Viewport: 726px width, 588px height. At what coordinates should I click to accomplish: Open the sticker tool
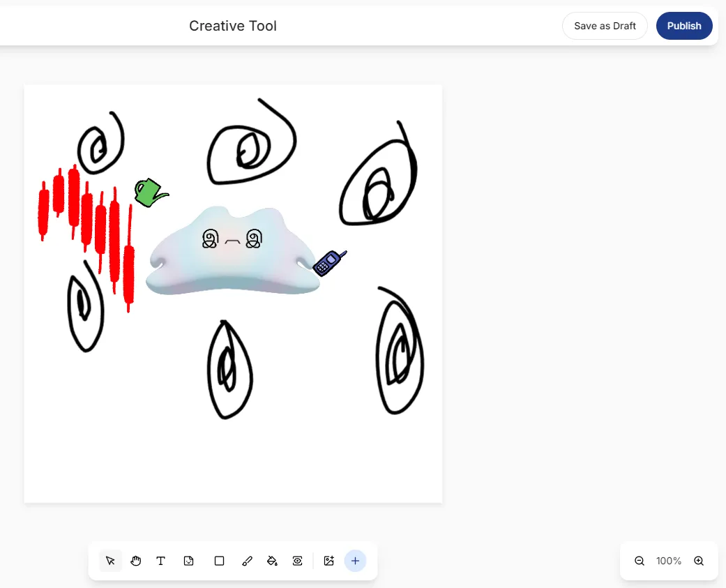point(188,561)
